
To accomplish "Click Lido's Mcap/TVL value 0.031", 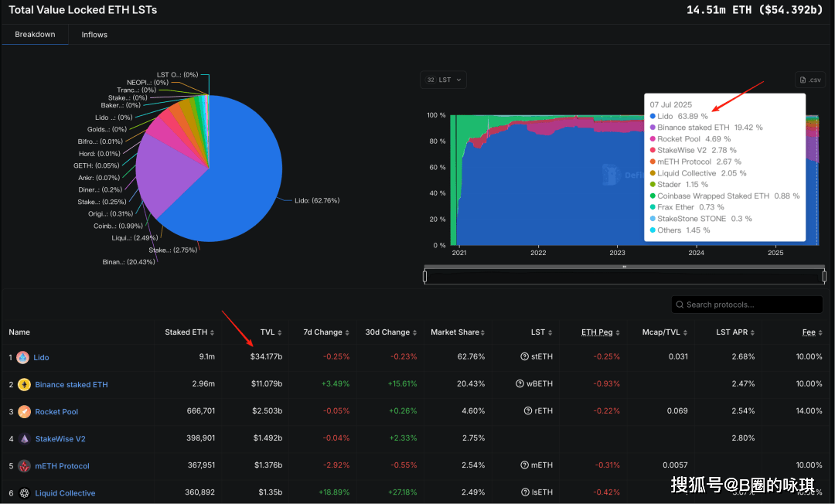I will (679, 356).
